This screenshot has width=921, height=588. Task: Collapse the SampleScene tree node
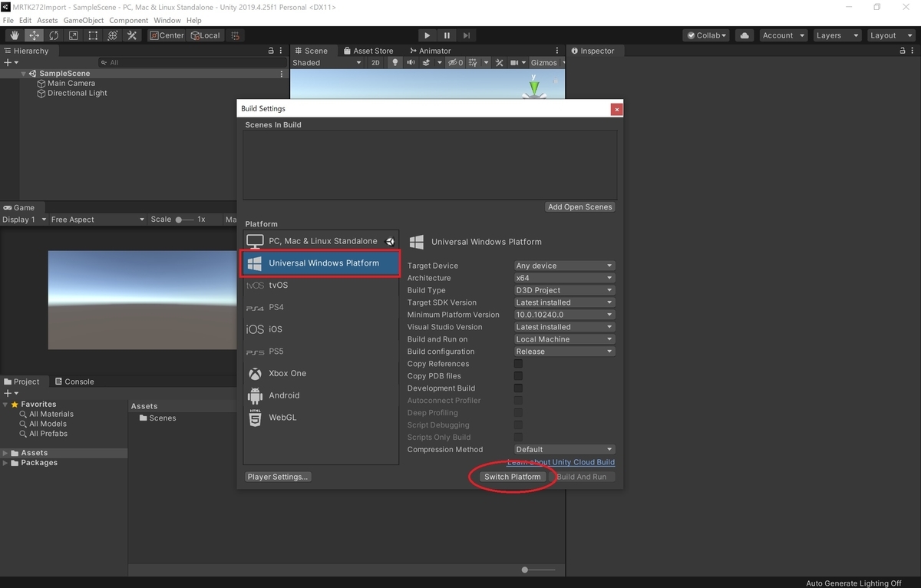tap(25, 74)
